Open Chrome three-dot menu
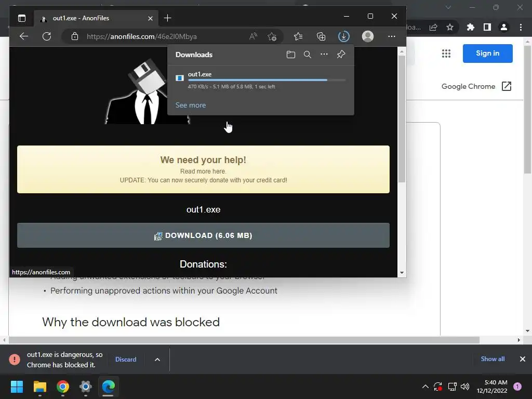This screenshot has height=399, width=532. tap(521, 27)
